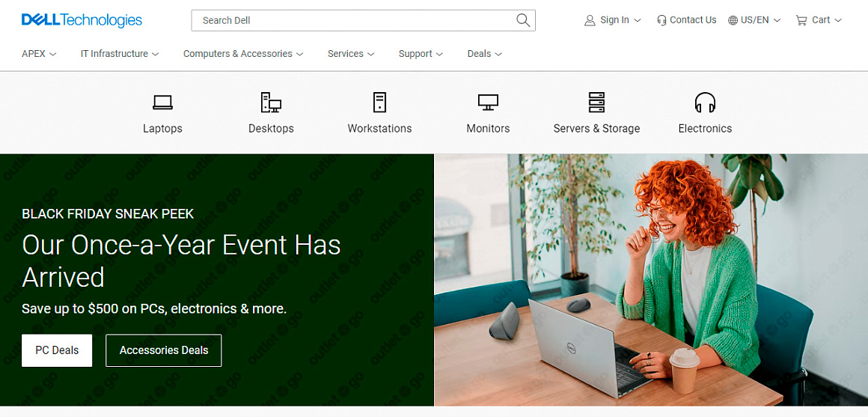Click the 'Our Once-a-Year Event Has Arrived' headline
Viewport: 868px width, 417px height.
pyautogui.click(x=182, y=261)
